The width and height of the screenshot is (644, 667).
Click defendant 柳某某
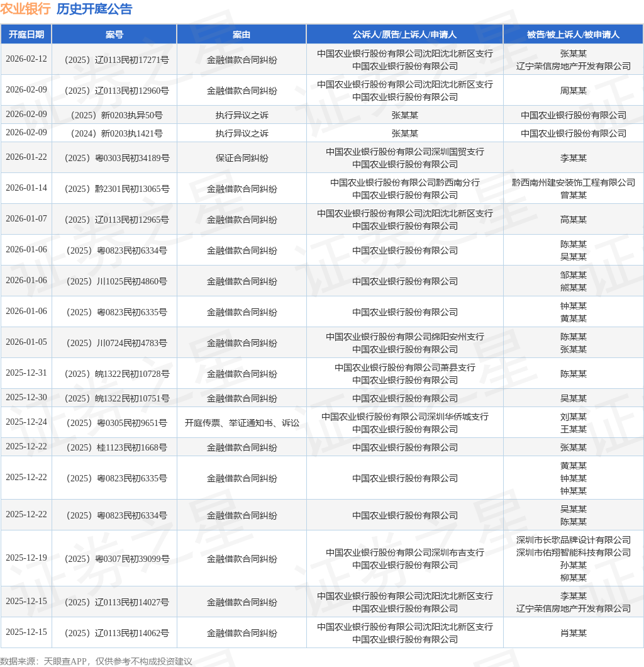point(574,578)
